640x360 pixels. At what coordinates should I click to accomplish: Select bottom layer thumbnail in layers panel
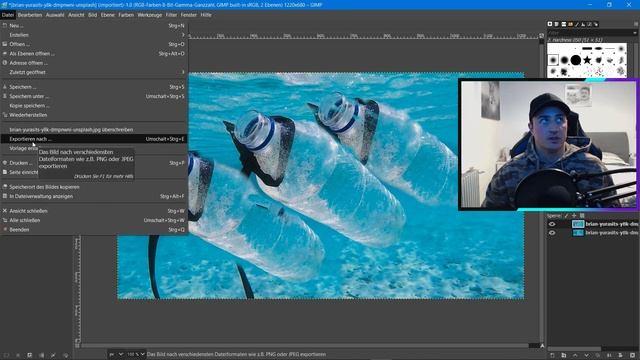click(x=578, y=233)
